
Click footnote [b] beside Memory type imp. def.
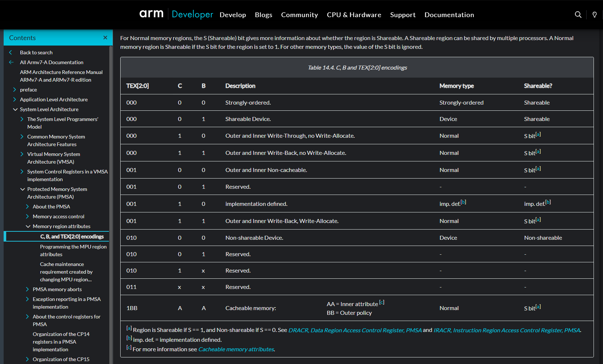tap(463, 202)
